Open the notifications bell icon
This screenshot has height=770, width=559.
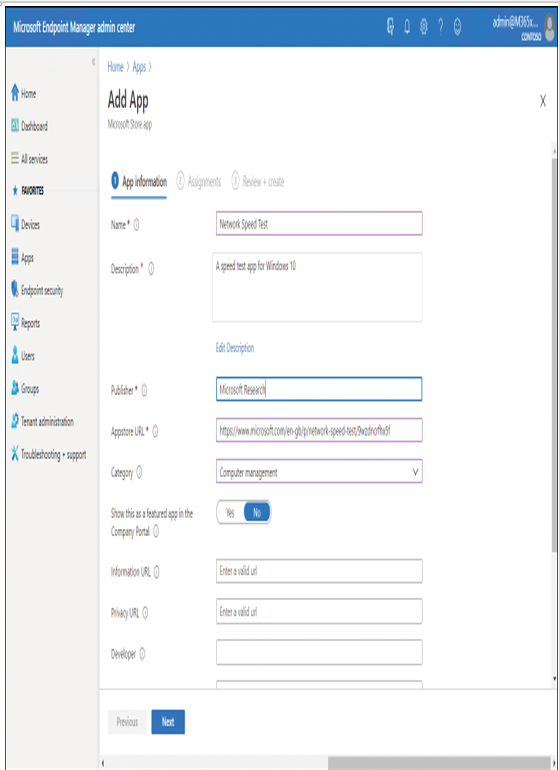pyautogui.click(x=407, y=27)
